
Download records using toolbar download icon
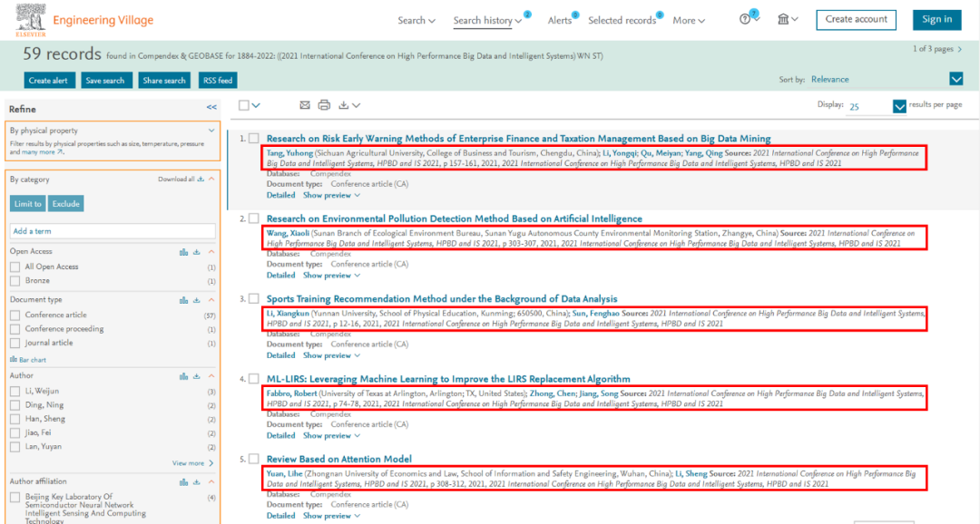coord(343,105)
